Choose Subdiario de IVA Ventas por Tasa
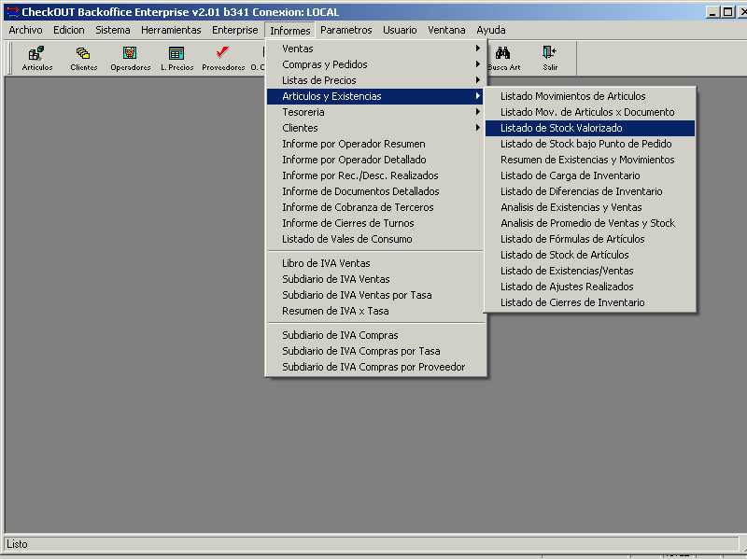747x560 pixels. coord(375,295)
